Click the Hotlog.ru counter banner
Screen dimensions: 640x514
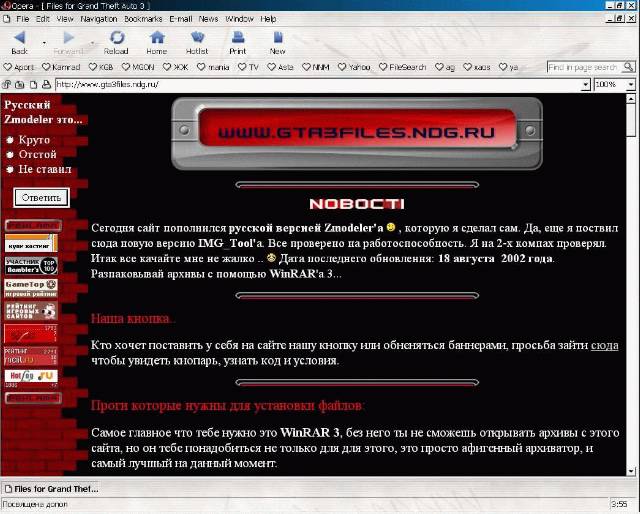(31, 378)
